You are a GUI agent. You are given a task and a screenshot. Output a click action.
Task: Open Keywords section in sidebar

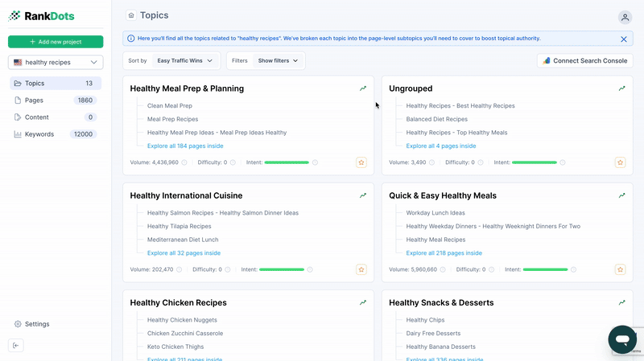click(39, 134)
